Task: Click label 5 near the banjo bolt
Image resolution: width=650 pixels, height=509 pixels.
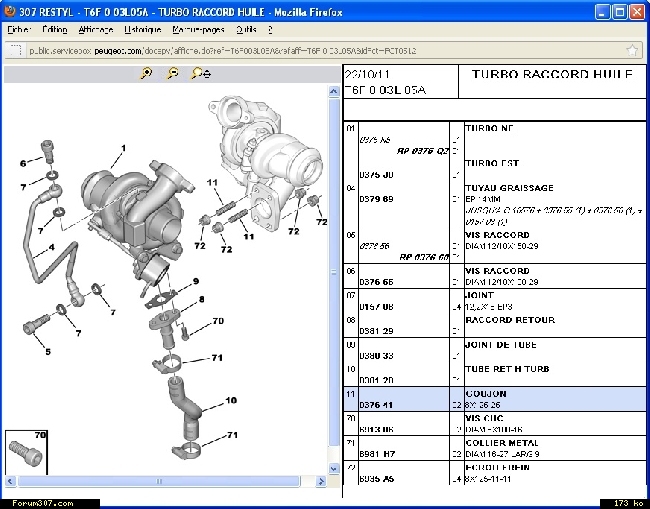Action: (48, 351)
